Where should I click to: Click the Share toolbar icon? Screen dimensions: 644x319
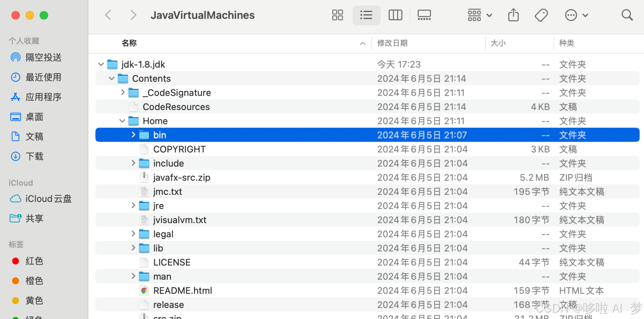pos(514,15)
